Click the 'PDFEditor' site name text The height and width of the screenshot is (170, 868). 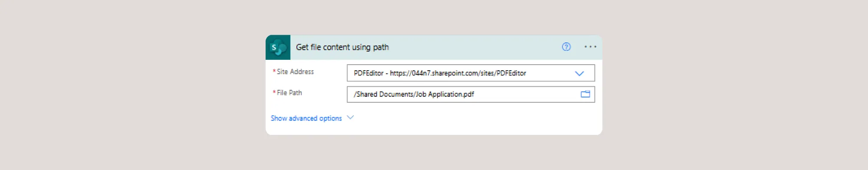368,73
